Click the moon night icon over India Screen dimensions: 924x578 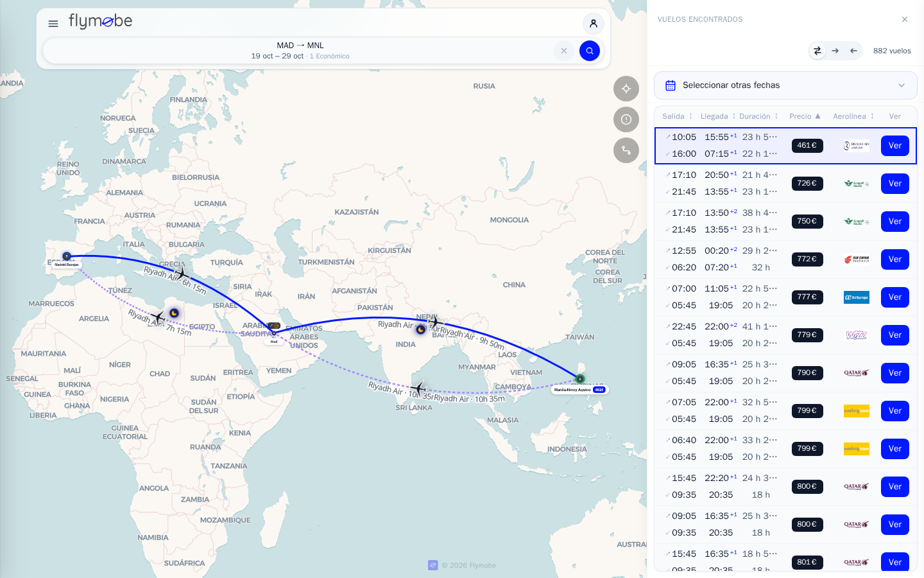coord(421,329)
